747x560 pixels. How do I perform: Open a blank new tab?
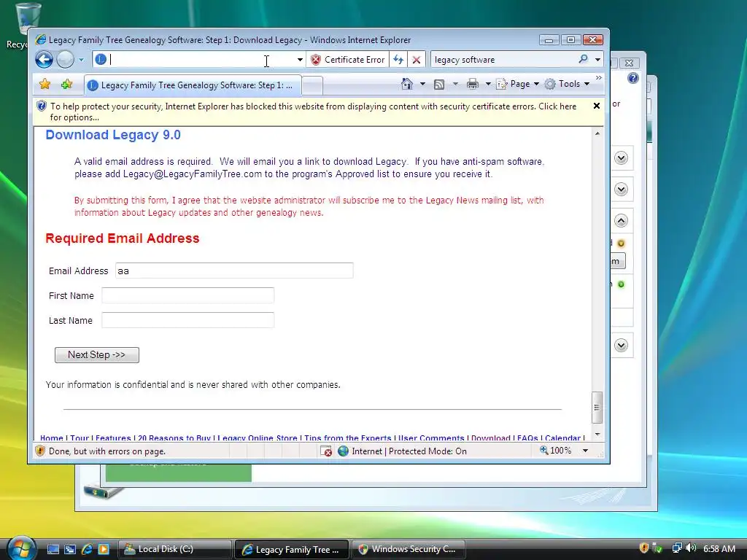(x=312, y=86)
